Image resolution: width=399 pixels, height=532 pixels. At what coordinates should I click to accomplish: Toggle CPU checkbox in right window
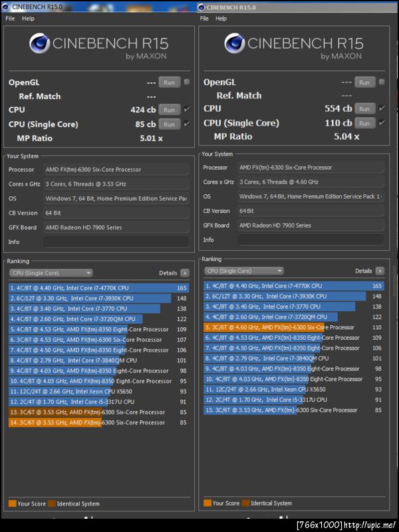pyautogui.click(x=382, y=108)
